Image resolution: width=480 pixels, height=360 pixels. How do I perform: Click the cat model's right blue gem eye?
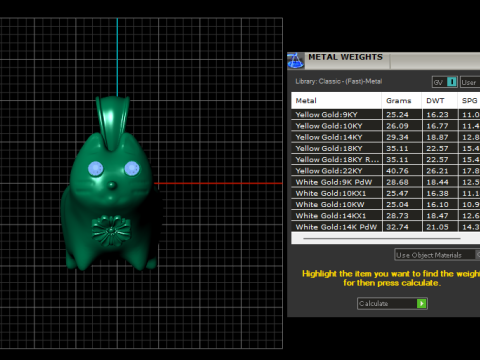click(x=132, y=168)
